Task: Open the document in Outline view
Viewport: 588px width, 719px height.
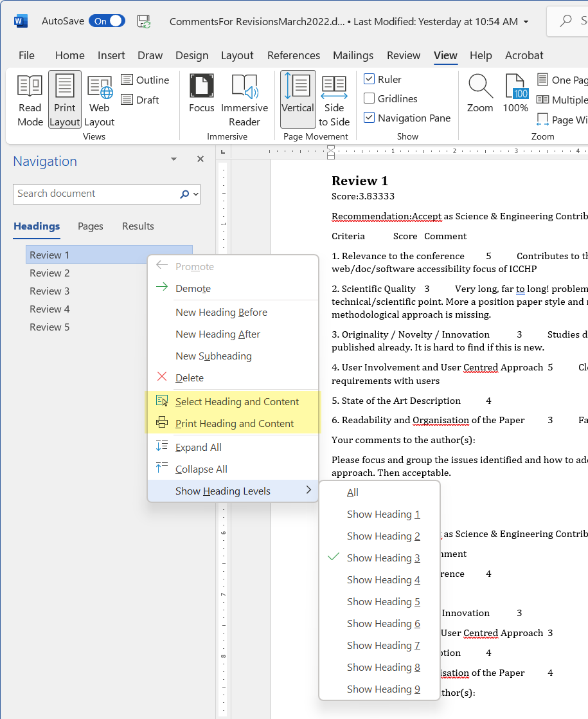Action: click(x=145, y=79)
